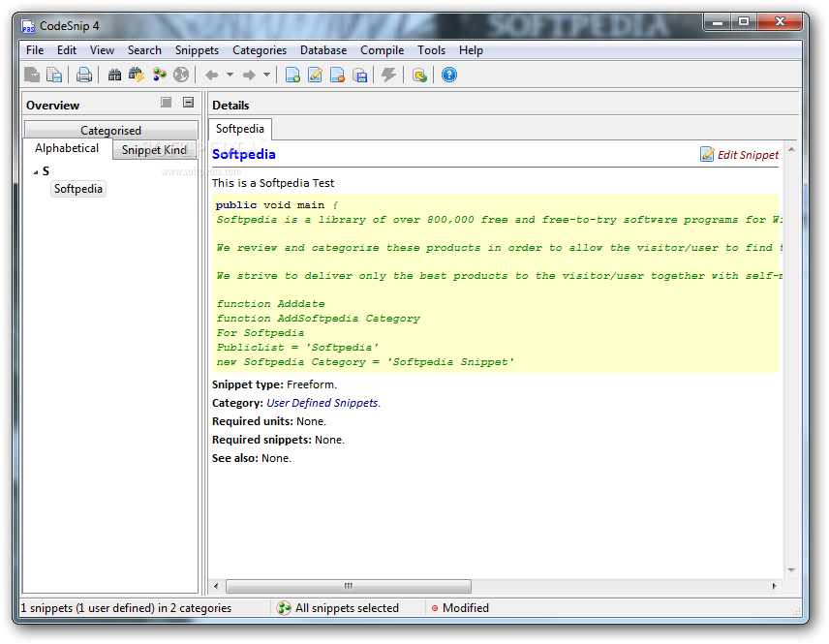Click the 'public void main' code line
829x644 pixels.
[x=277, y=205]
